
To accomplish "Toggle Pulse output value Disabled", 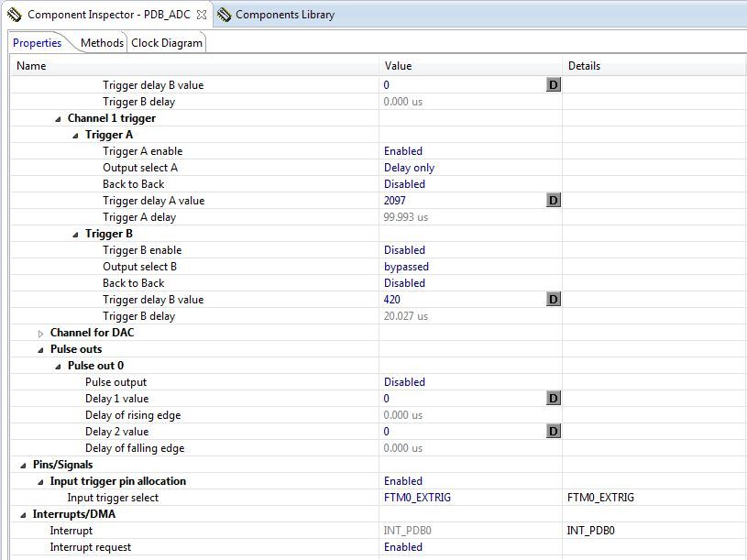I will pyautogui.click(x=404, y=382).
